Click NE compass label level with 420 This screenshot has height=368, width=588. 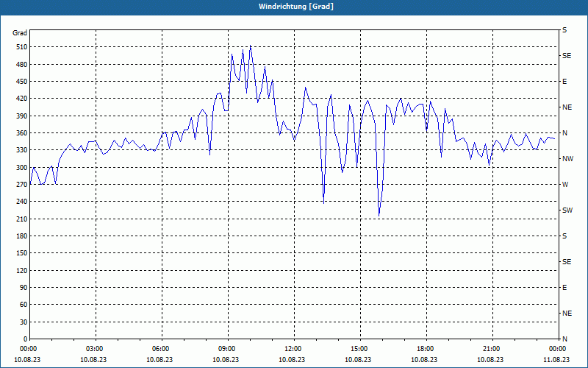(x=567, y=107)
